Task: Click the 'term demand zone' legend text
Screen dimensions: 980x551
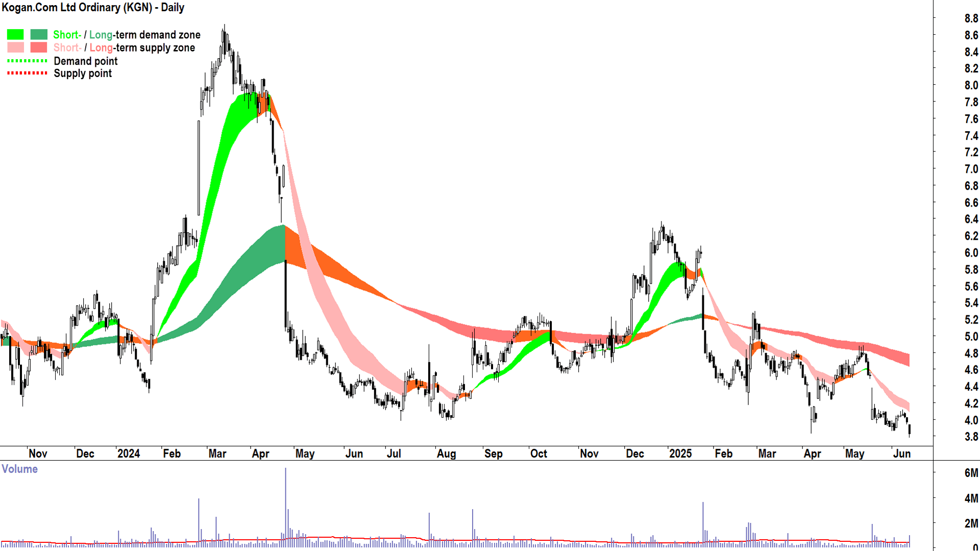Action: pyautogui.click(x=158, y=35)
